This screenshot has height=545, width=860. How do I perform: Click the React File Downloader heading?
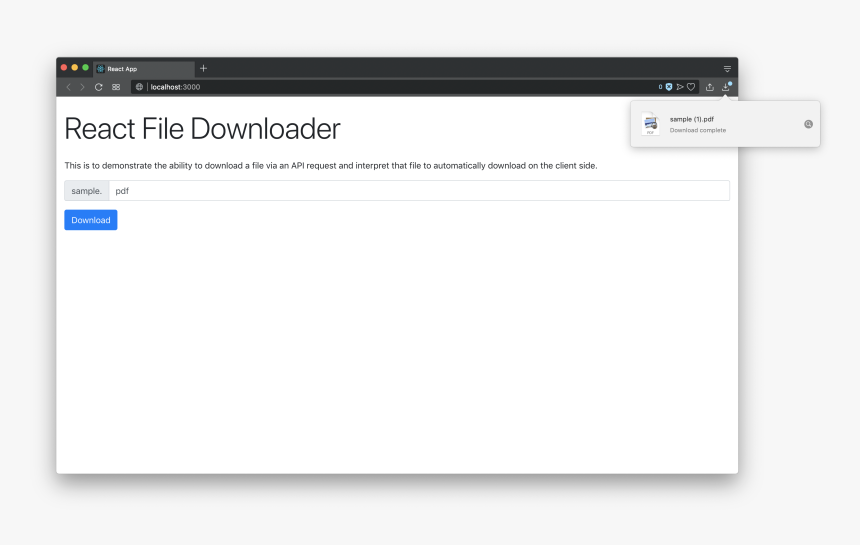click(x=202, y=129)
